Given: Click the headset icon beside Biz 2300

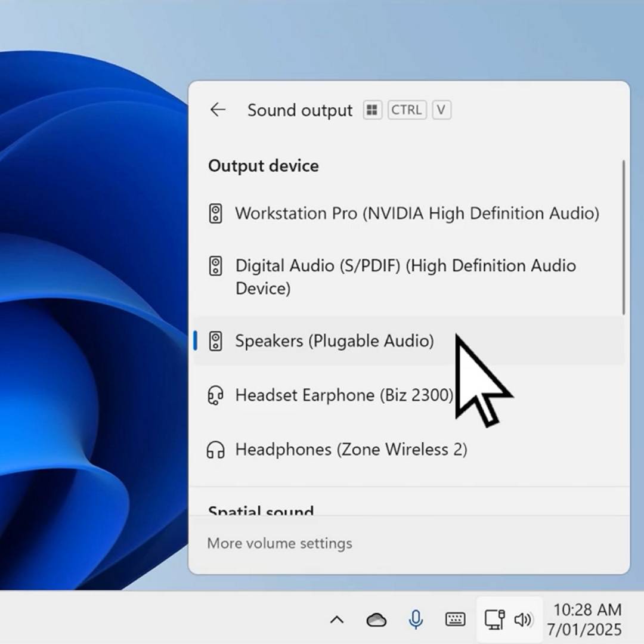Looking at the screenshot, I should pyautogui.click(x=215, y=395).
